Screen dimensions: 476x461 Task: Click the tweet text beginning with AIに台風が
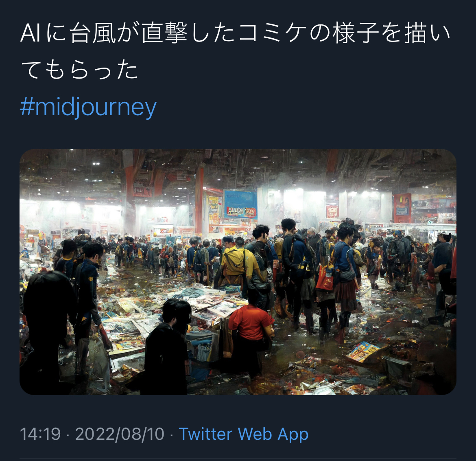point(235,51)
